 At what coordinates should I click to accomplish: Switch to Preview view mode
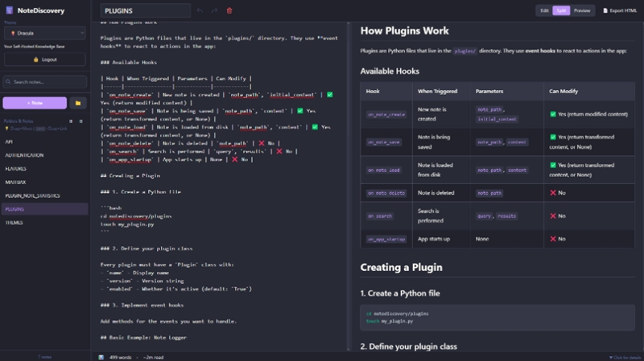[581, 10]
